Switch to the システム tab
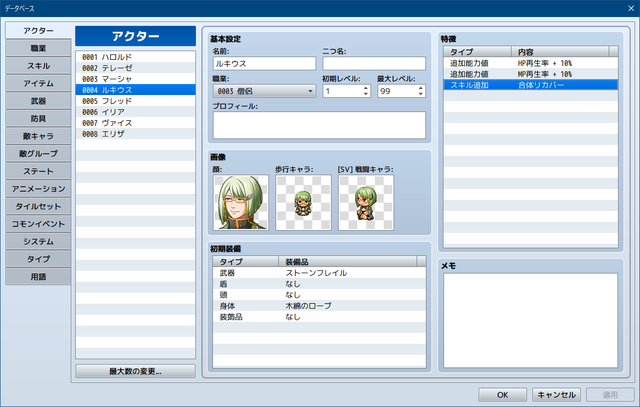Screen dimensions: 640x407 (38, 241)
